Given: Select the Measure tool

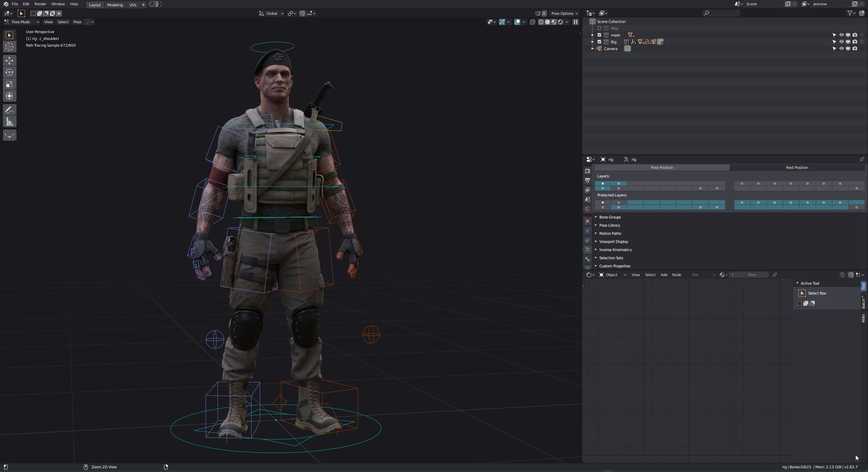Looking at the screenshot, I should (9, 122).
